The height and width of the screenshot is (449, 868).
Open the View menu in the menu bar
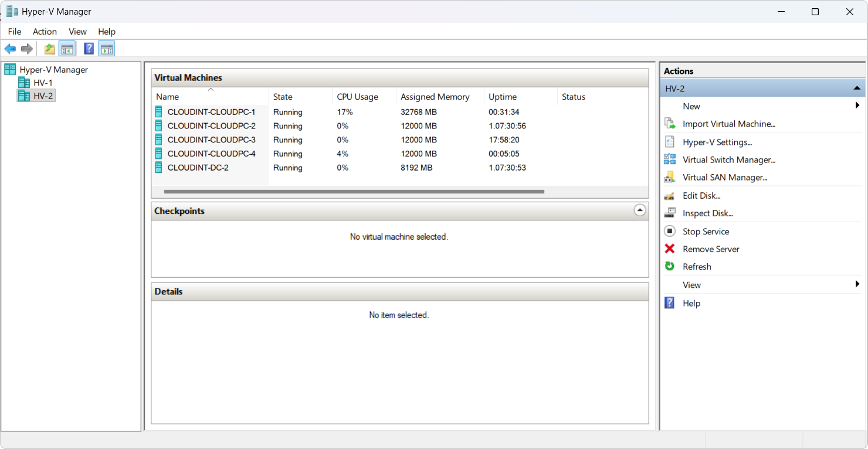coord(77,32)
